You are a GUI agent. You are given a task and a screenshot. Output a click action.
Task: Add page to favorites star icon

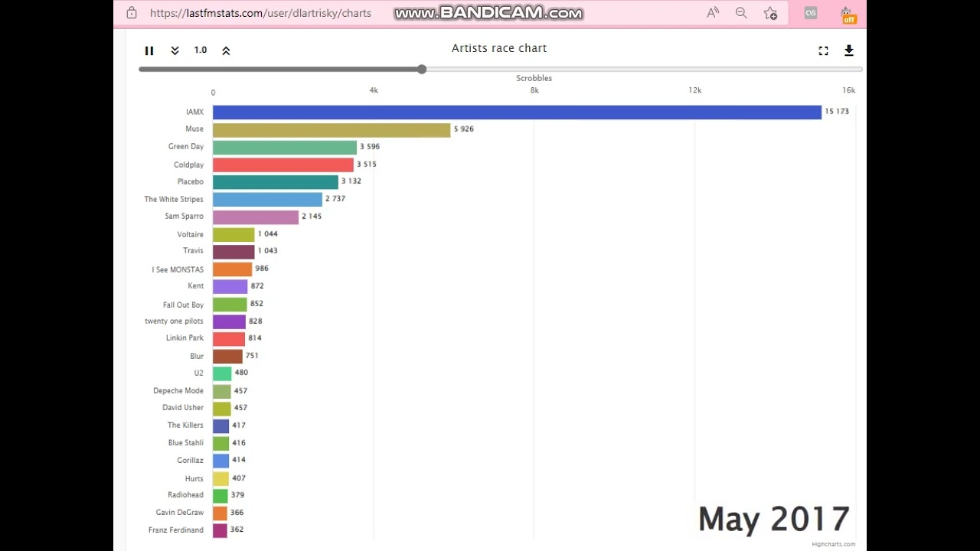click(x=770, y=13)
